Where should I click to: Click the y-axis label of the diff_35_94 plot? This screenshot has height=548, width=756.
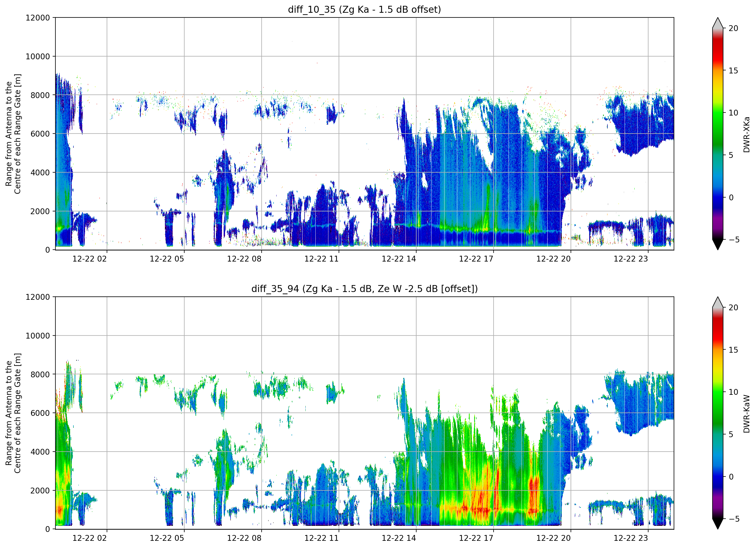tap(13, 413)
